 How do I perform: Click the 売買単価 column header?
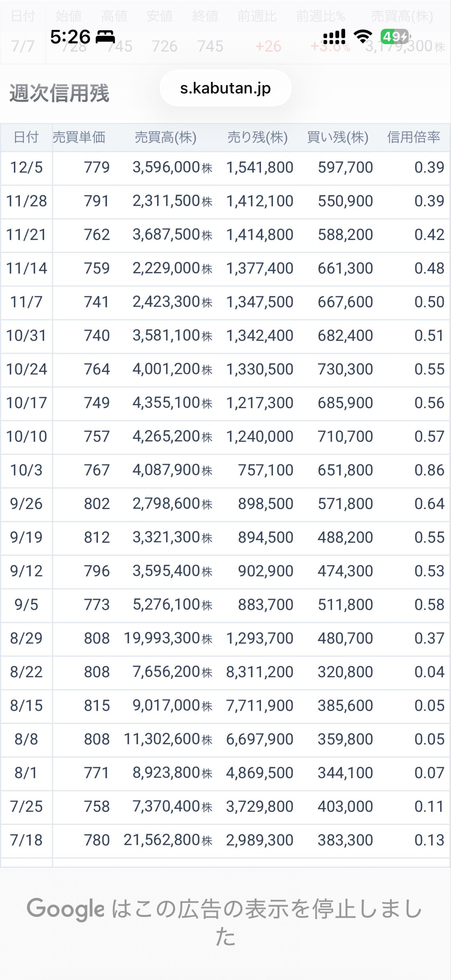(x=79, y=137)
